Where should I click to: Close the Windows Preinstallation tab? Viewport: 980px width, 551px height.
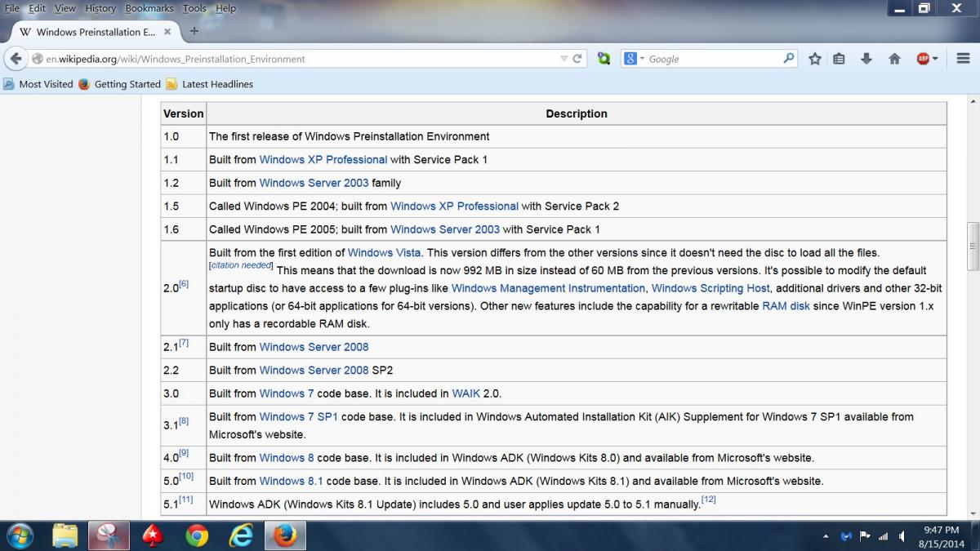click(x=167, y=32)
